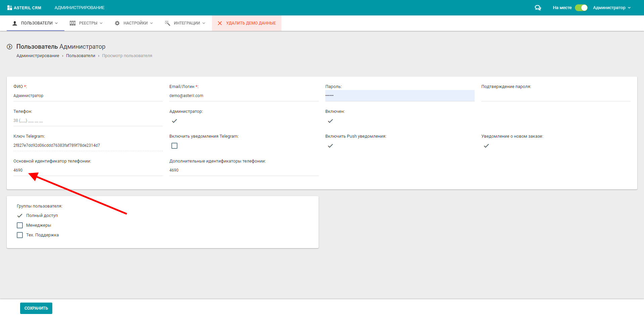Click the red X delete icon
644x316 pixels.
tap(220, 23)
